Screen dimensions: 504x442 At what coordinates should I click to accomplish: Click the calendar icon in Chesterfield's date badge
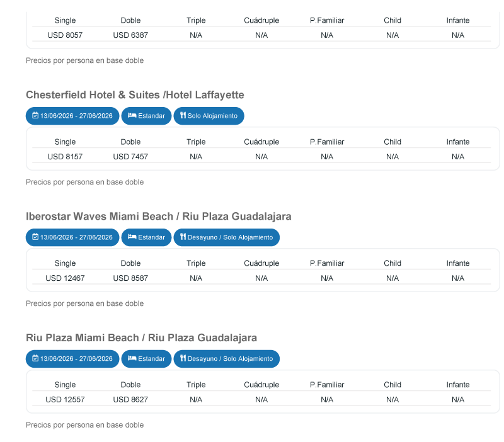pyautogui.click(x=35, y=116)
